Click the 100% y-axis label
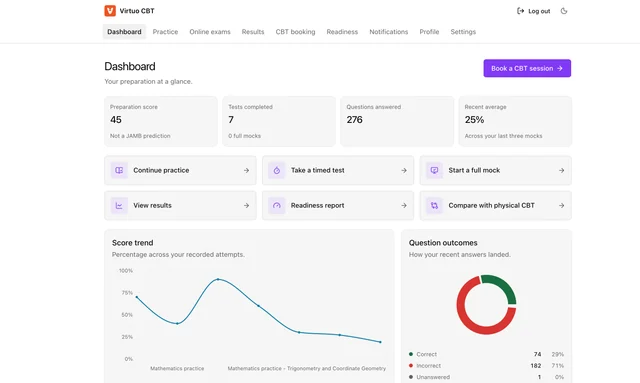This screenshot has height=383, width=640. [x=126, y=271]
